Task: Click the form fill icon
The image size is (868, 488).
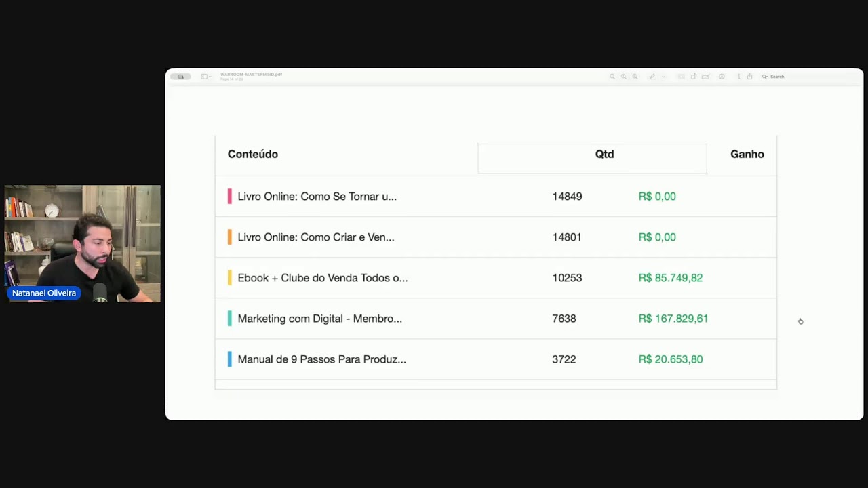Action: tap(705, 77)
